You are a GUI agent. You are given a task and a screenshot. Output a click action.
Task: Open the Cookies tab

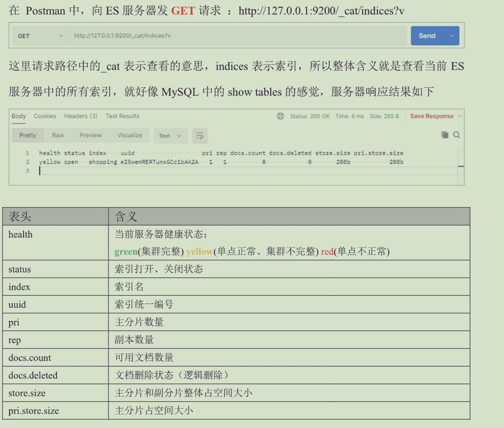tap(45, 116)
